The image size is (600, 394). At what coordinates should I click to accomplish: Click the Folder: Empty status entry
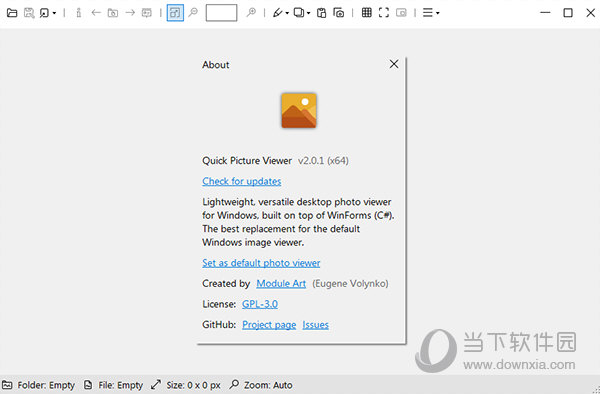click(46, 385)
